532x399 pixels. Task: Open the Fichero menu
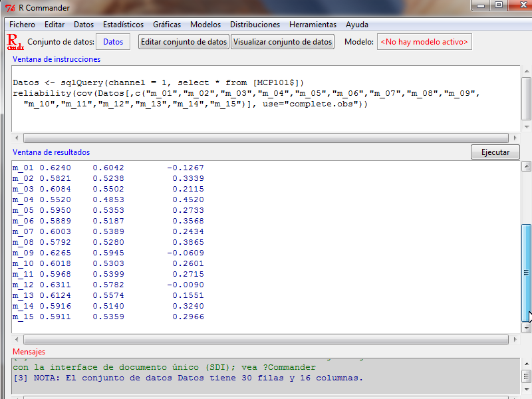click(22, 25)
